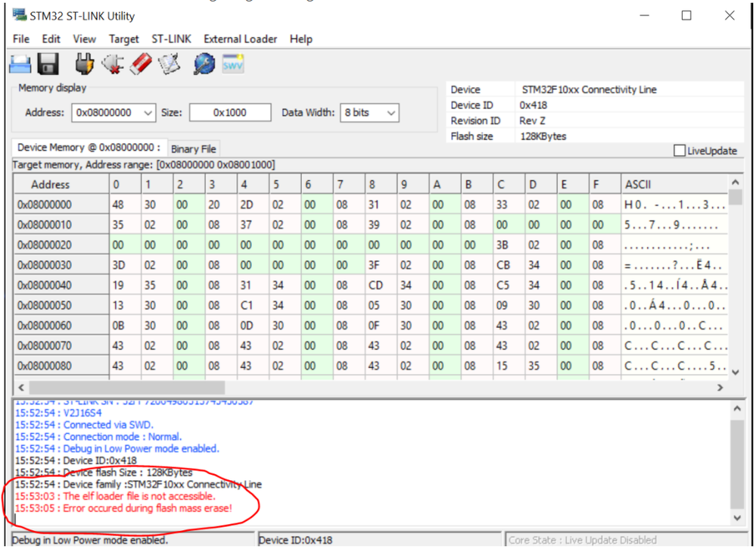Open the SWV viewer icon
The image size is (756, 549).
point(233,64)
